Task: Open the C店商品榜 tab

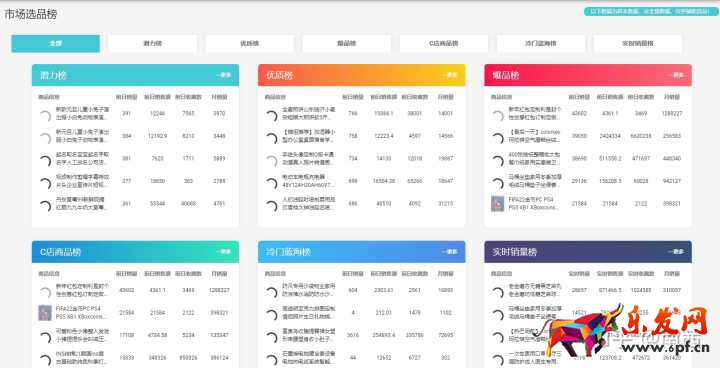Action: pos(444,44)
